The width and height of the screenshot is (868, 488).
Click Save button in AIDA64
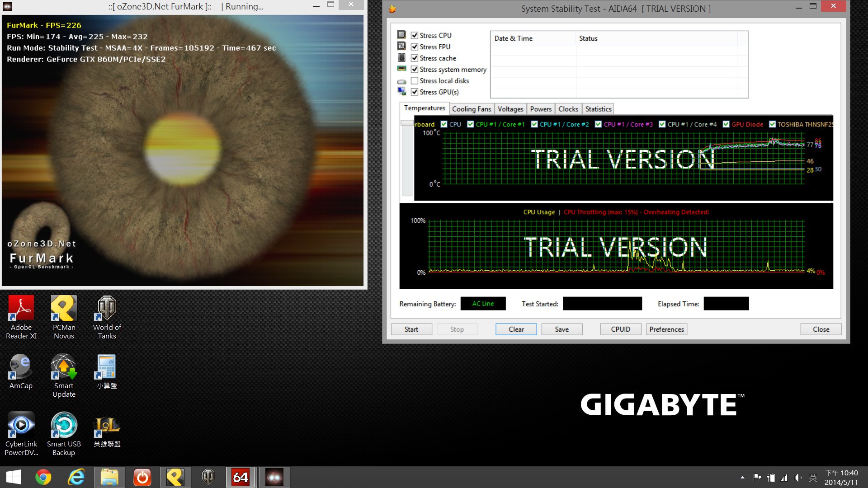(562, 329)
